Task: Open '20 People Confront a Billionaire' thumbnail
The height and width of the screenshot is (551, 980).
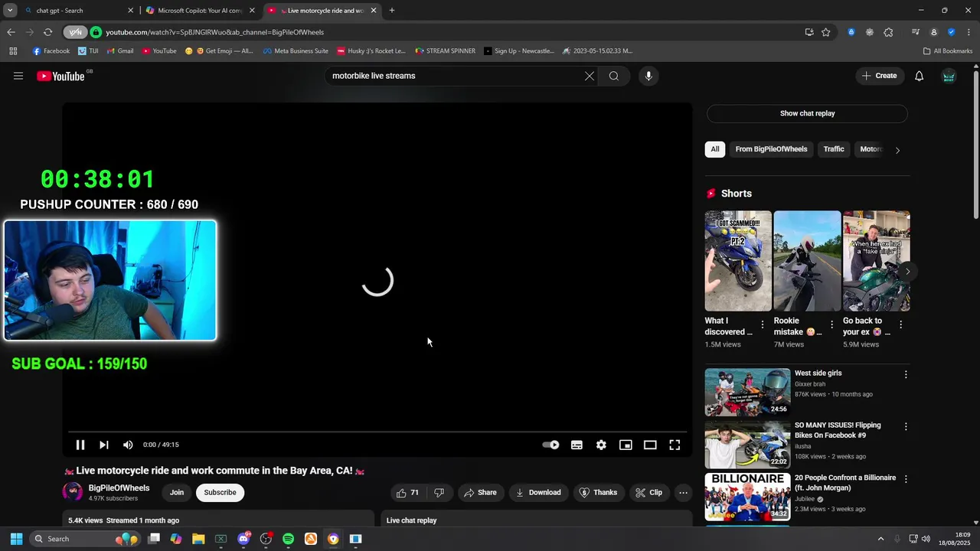Action: coord(747,497)
